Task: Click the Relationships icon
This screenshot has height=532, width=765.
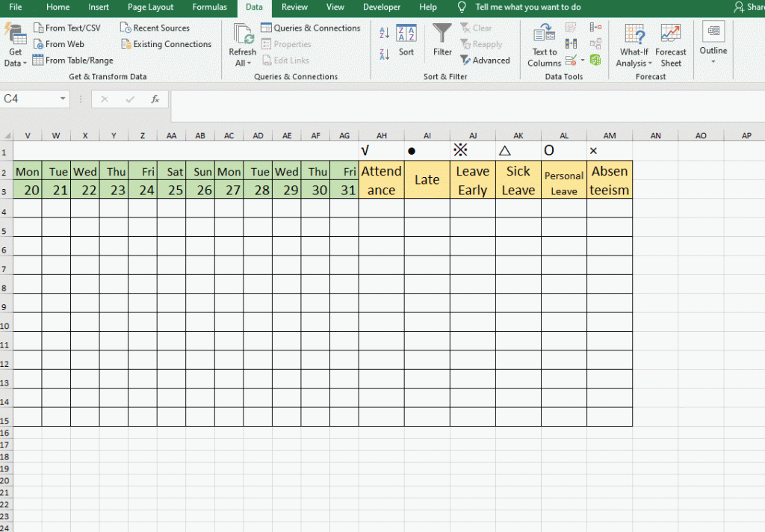Action: pos(595,44)
